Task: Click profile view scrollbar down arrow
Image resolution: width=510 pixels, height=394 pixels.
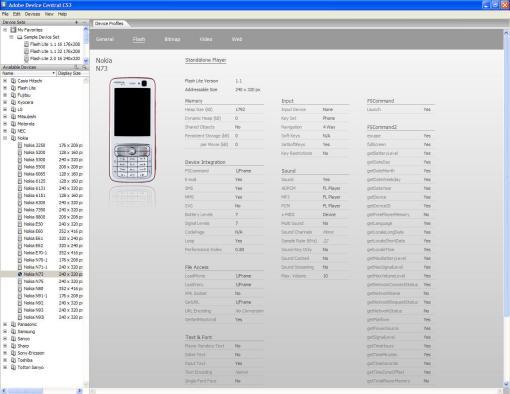Action: (x=506, y=384)
